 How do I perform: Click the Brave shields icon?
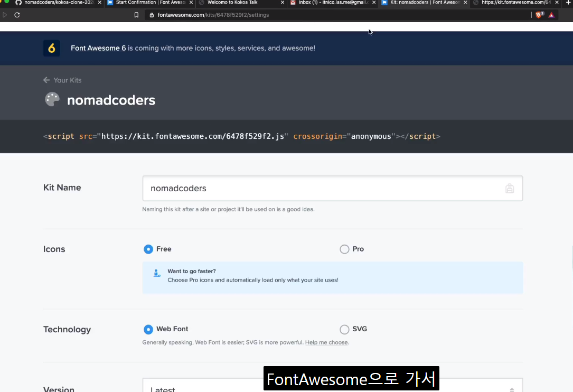[x=539, y=15]
